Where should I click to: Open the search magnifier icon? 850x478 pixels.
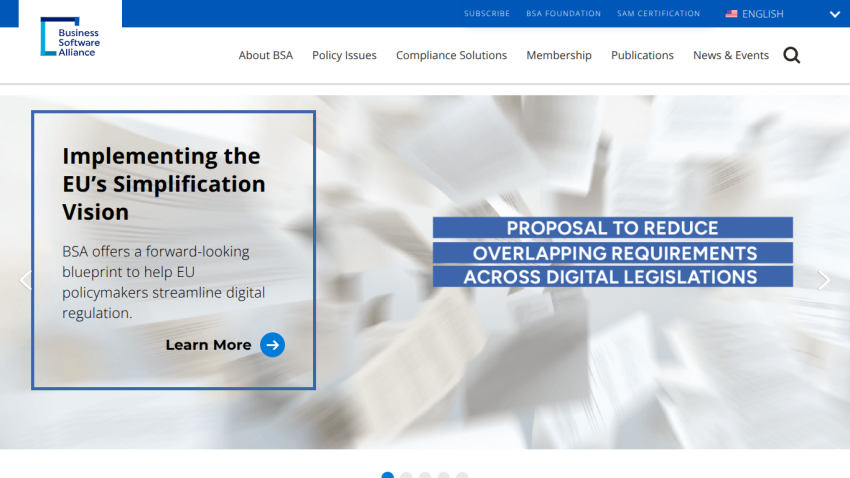click(791, 55)
